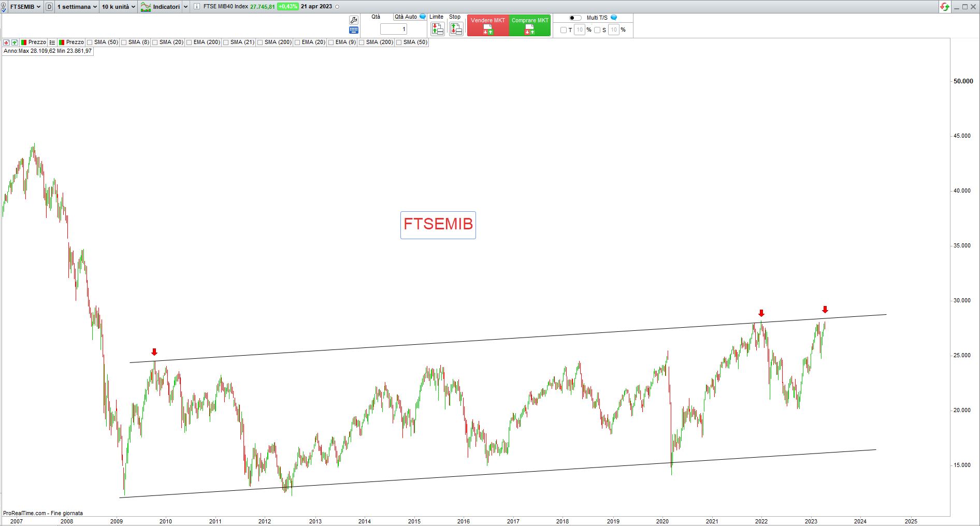Enable the EMA (9) checkbox

click(331, 42)
